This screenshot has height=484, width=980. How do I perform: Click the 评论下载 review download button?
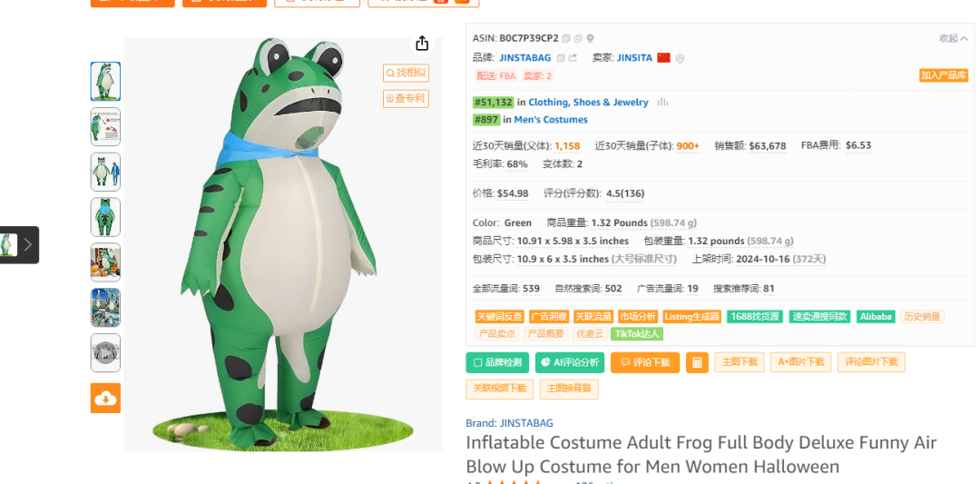pyautogui.click(x=645, y=362)
